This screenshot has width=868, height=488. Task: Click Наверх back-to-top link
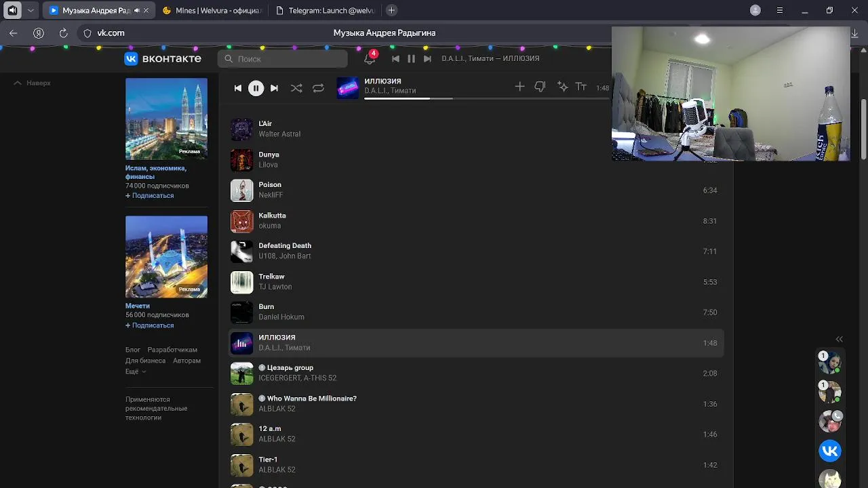(x=33, y=83)
